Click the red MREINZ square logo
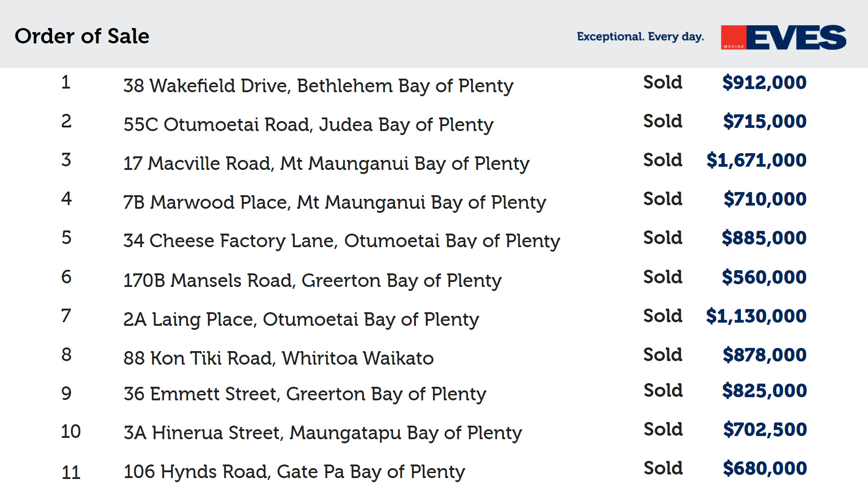 733,38
